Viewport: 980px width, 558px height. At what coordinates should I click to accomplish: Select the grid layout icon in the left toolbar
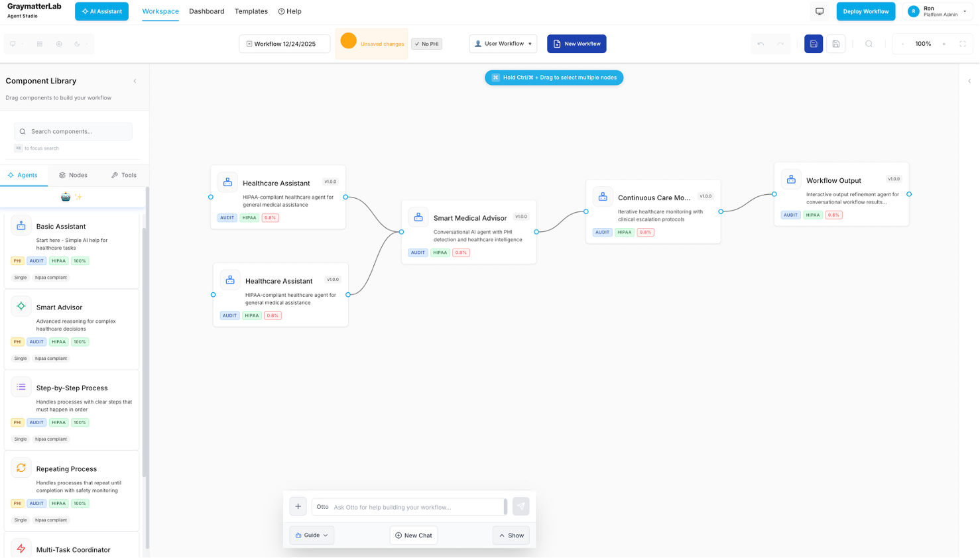[40, 44]
